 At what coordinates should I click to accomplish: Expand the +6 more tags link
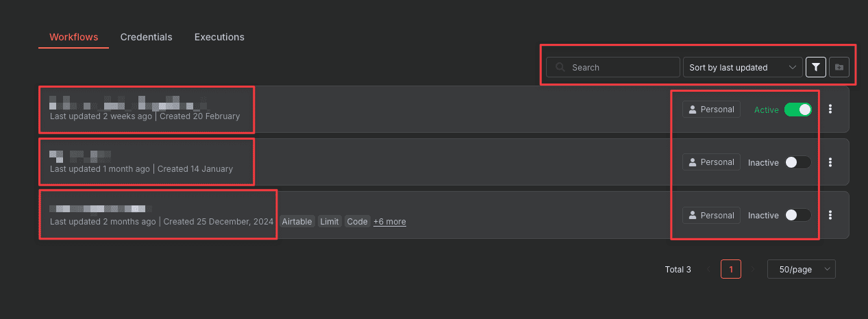click(x=390, y=222)
